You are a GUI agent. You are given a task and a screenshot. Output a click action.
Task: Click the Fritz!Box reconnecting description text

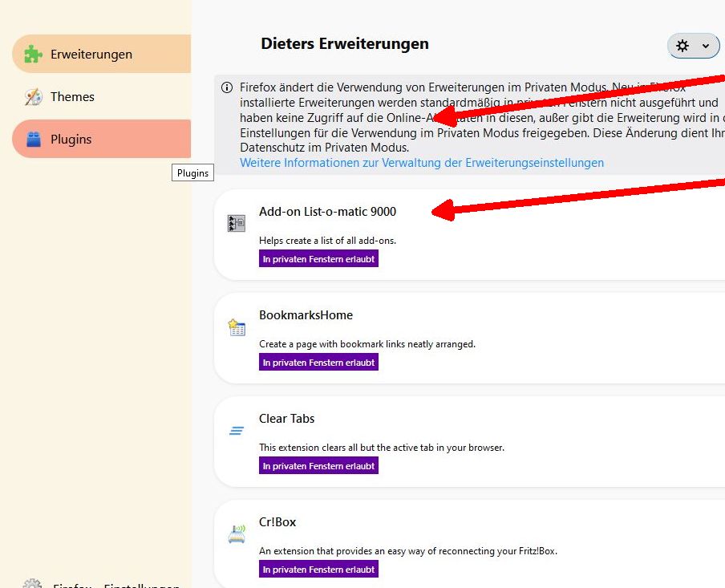pyautogui.click(x=407, y=551)
